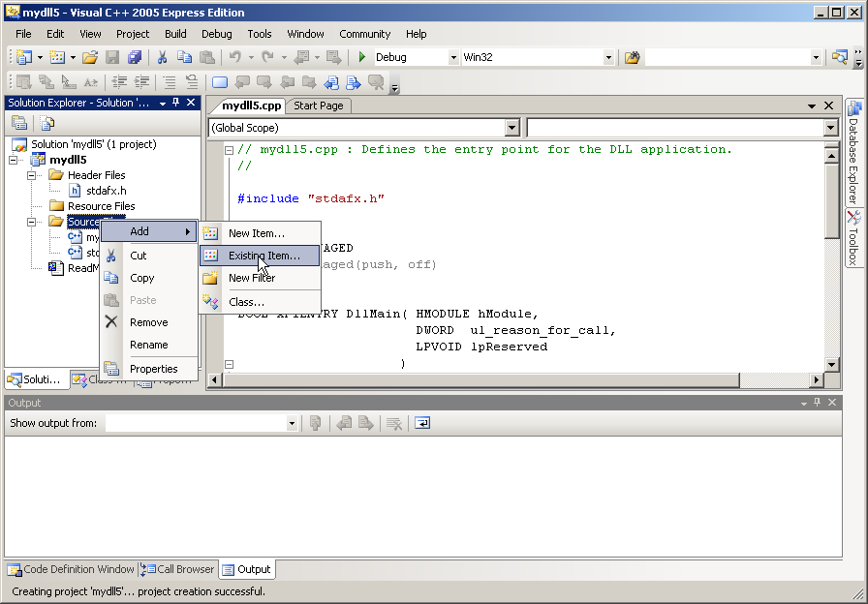
Task: Click the Toggle Word Wrap output icon
Action: 422,423
